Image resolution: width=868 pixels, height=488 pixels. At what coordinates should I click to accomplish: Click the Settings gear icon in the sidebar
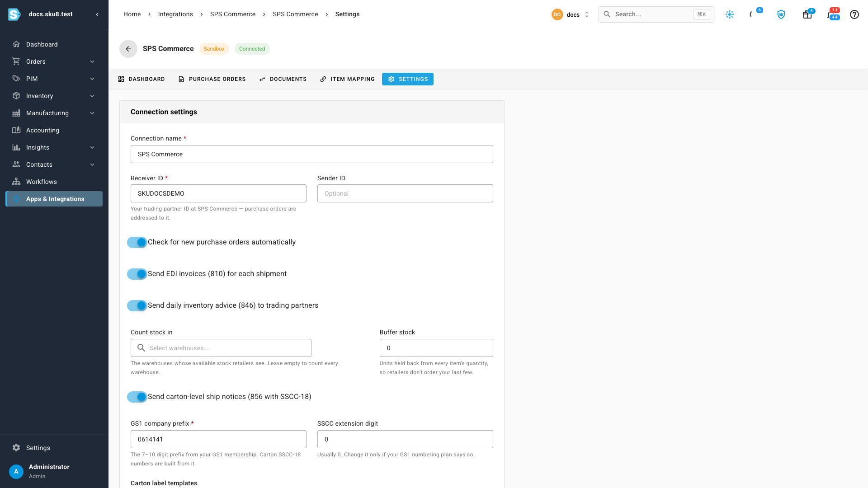pyautogui.click(x=16, y=448)
